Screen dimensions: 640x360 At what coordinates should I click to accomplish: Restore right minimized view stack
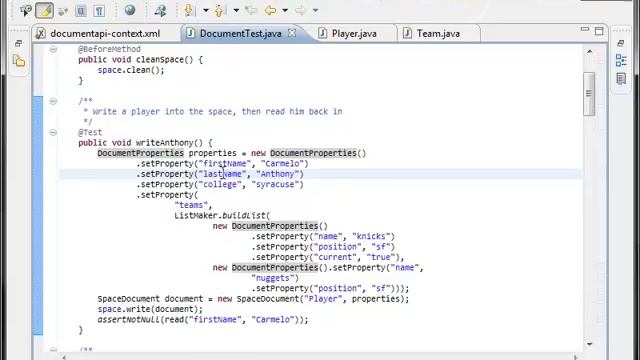(x=620, y=43)
